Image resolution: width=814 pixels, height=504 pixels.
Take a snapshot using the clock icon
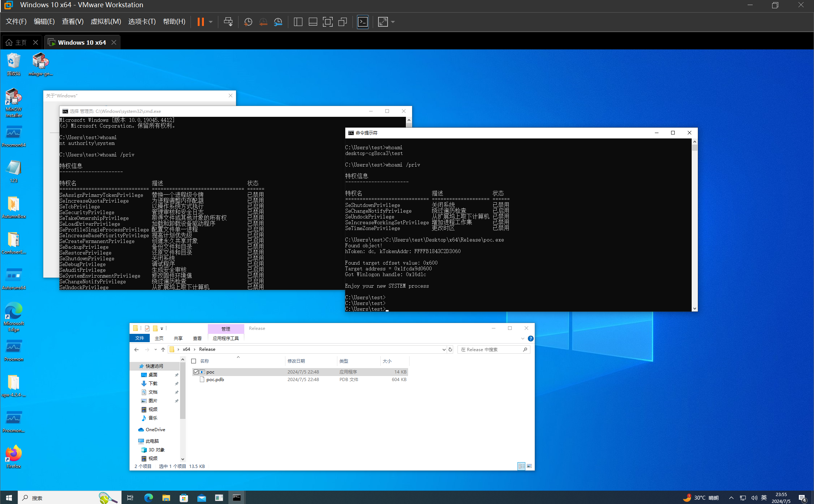coord(248,22)
